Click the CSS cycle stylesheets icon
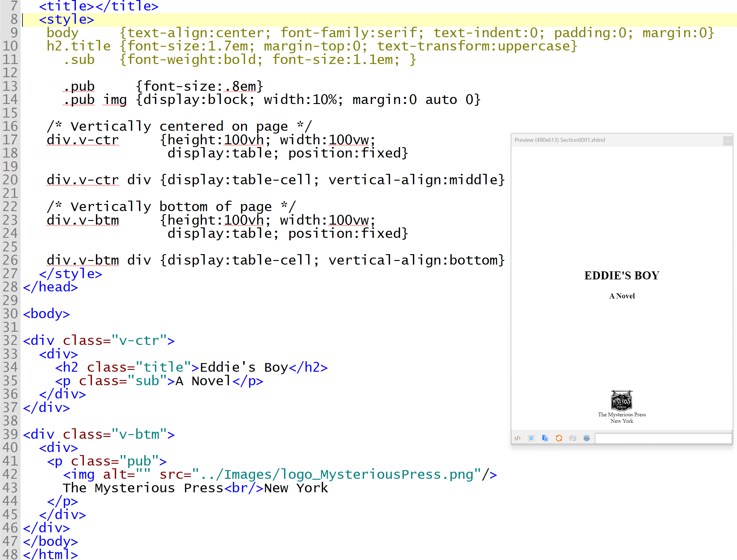The height and width of the screenshot is (560, 737). click(x=573, y=438)
